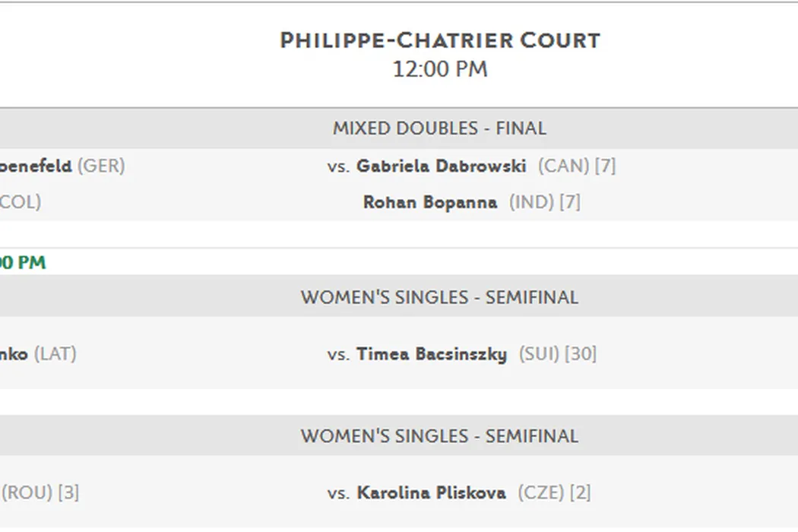Click Women's Singles - Semifinal header above Bacsinszky
798x532 pixels.
[x=439, y=297]
